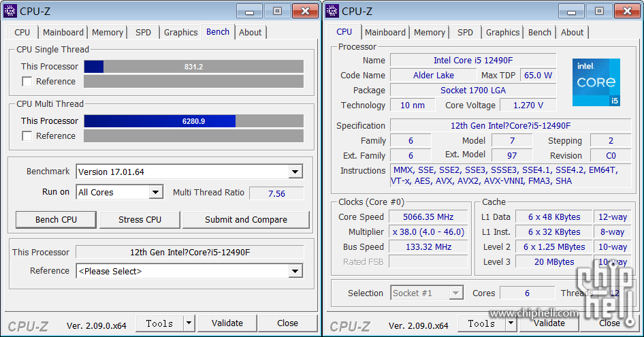Image resolution: width=644 pixels, height=337 pixels.
Task: Click Submit and Compare button
Action: point(246,220)
